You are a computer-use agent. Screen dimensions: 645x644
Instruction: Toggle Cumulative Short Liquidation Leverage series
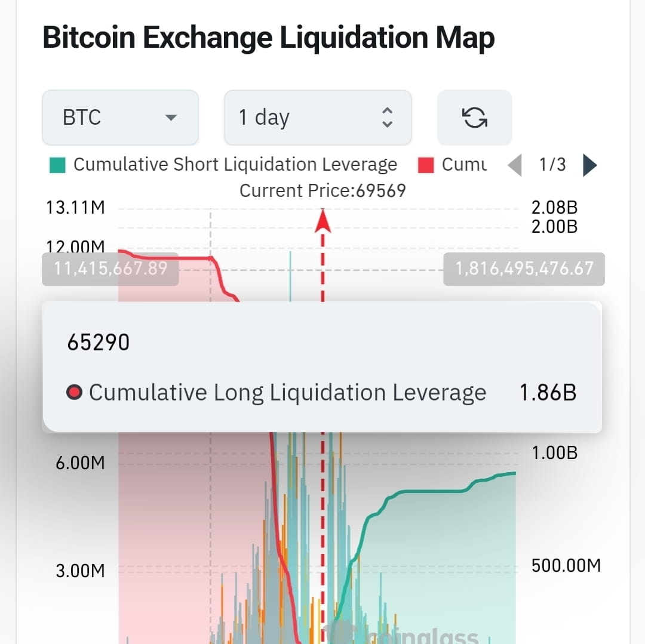[x=235, y=164]
